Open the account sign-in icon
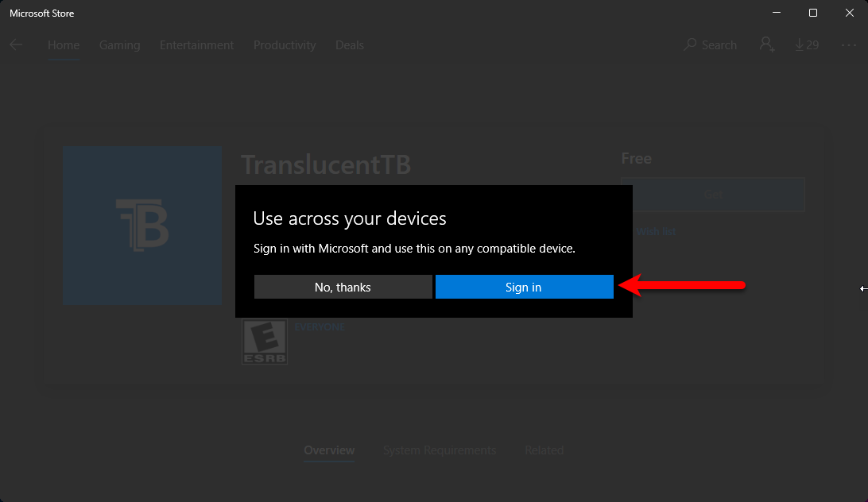 tap(767, 44)
